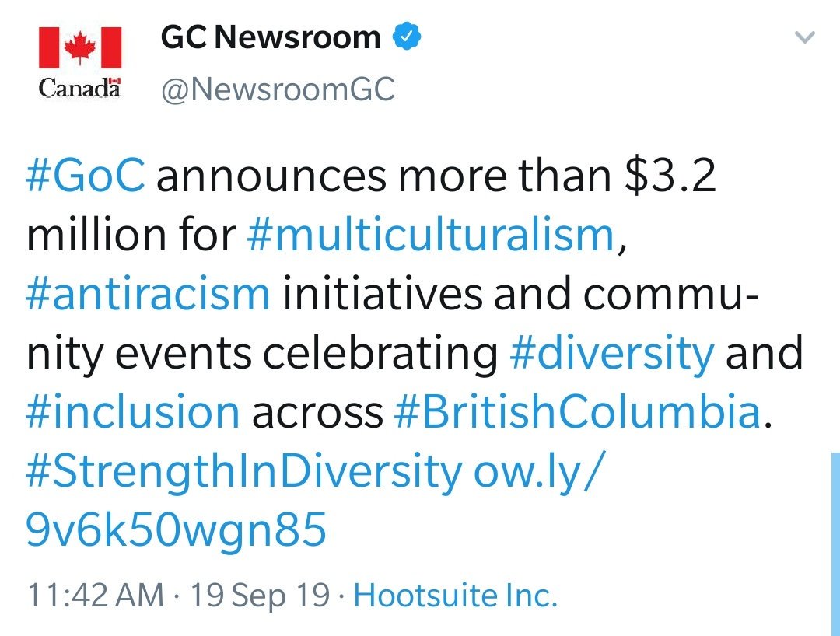Tap the #StrengthInDiversity hashtag
The width and height of the screenshot is (840, 636).
click(243, 471)
